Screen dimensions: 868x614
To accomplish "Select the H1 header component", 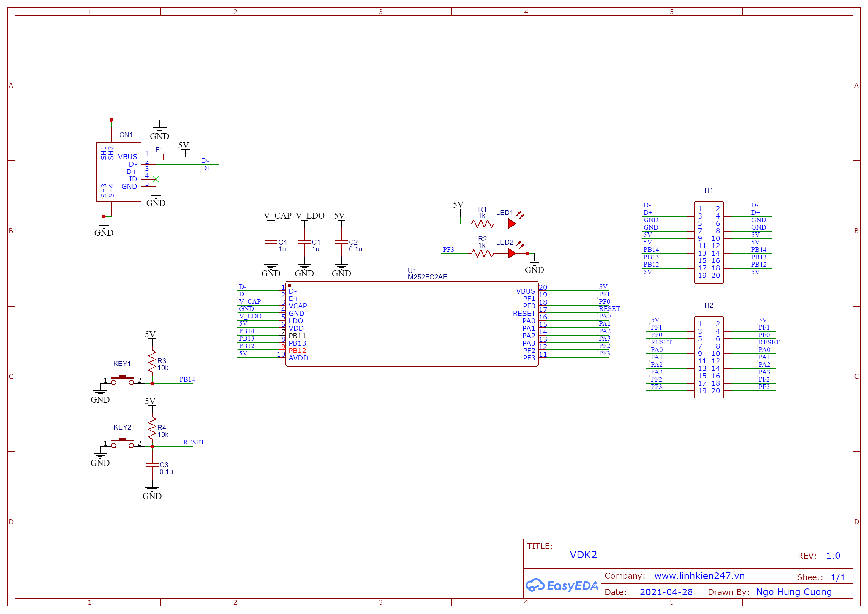I will coord(709,242).
